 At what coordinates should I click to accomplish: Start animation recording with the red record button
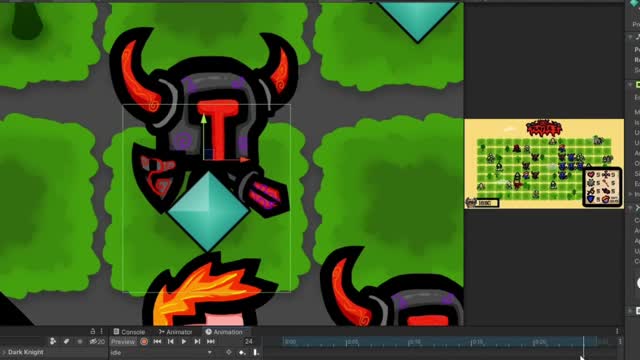144,341
